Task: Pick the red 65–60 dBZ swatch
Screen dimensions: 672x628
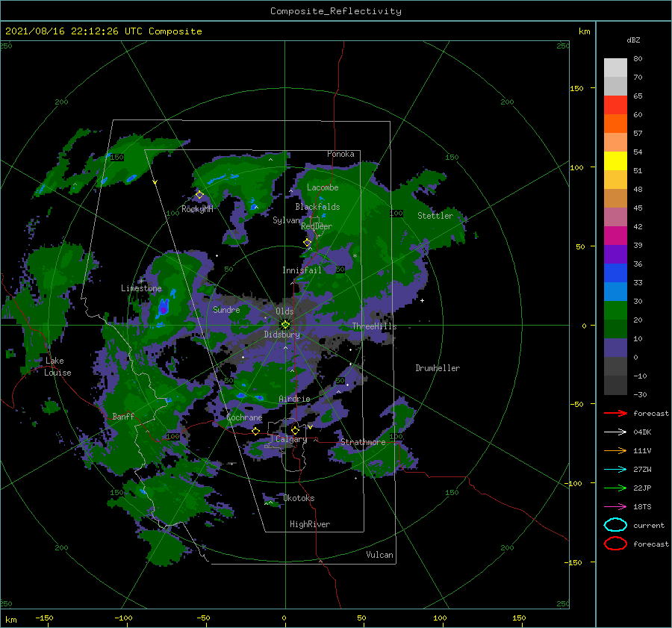Action: point(615,105)
